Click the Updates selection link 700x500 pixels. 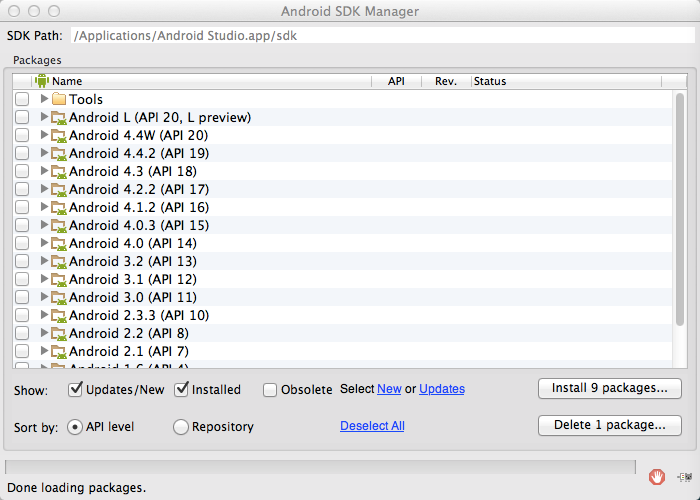[x=442, y=389]
